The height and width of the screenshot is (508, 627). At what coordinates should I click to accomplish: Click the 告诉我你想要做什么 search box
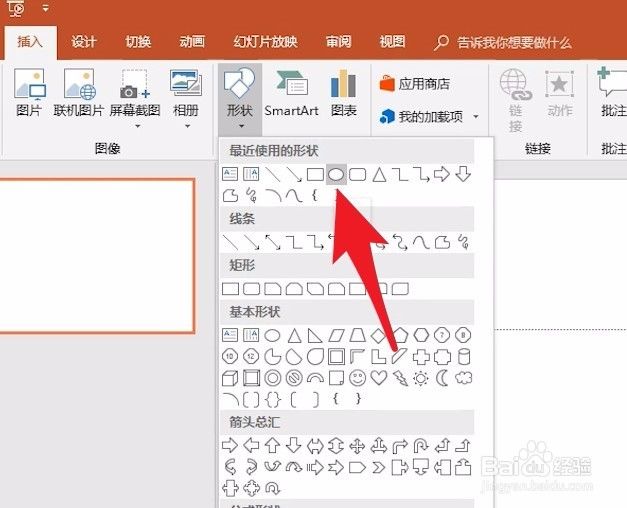(503, 42)
